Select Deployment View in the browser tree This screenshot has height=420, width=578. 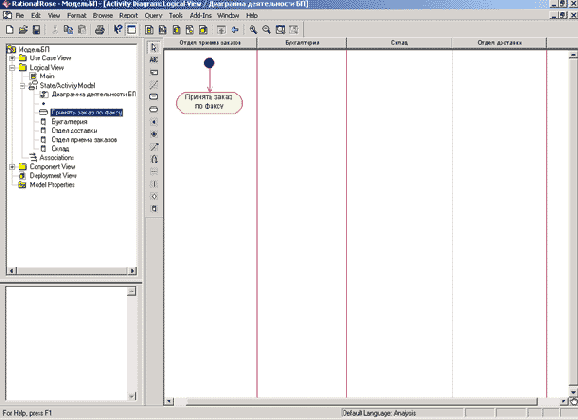(x=53, y=176)
